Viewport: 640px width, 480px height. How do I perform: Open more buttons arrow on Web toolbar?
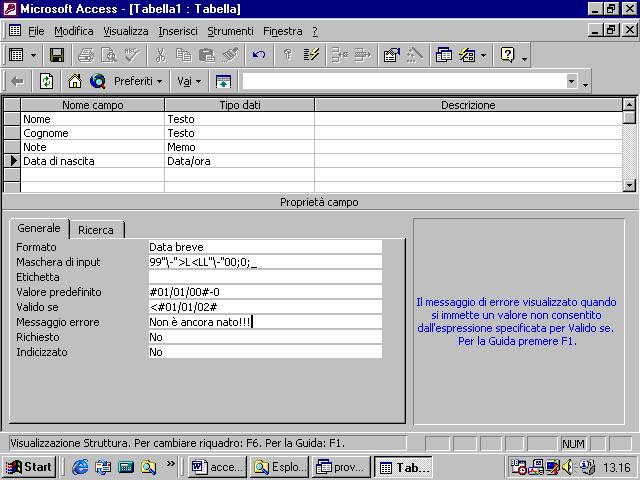click(x=585, y=85)
